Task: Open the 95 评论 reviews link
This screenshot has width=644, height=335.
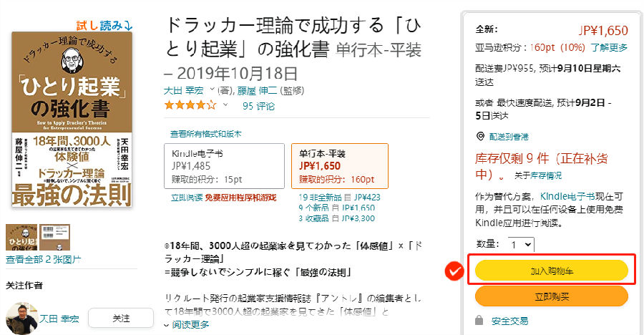Action: coord(258,106)
